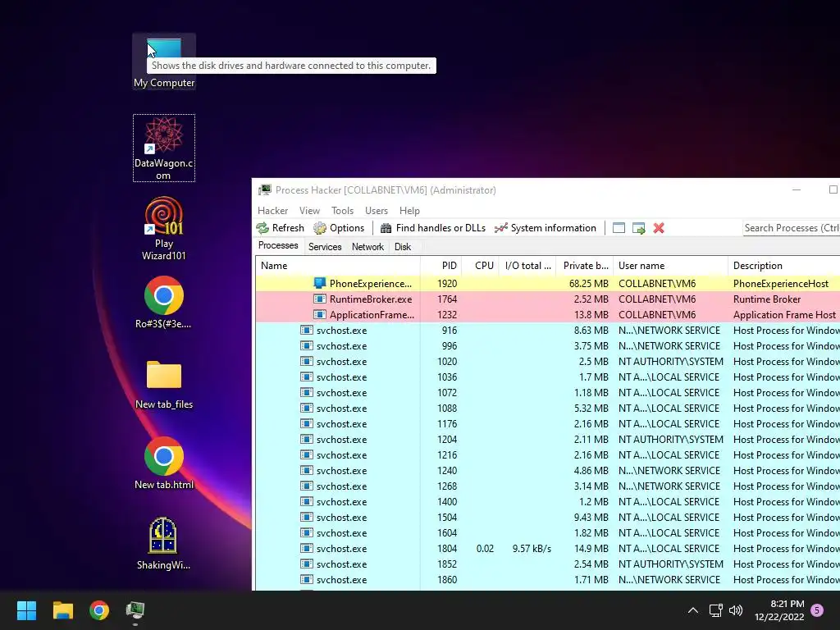This screenshot has height=630, width=840.
Task: Sort by the I/O total column header
Action: coord(527,266)
